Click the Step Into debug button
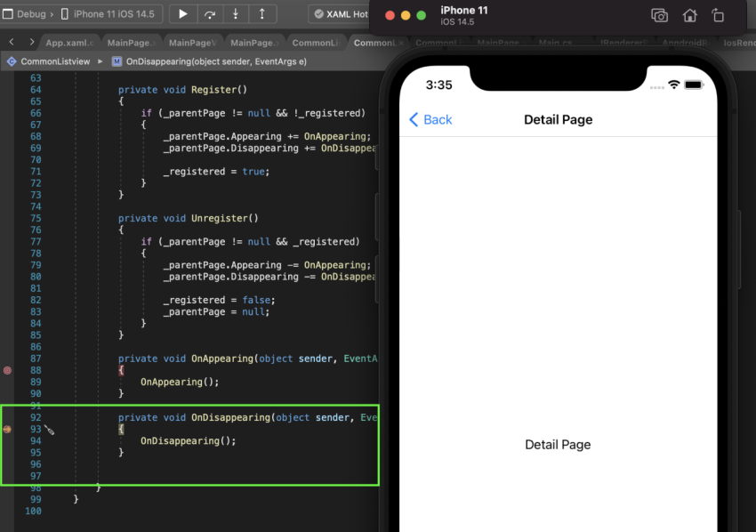The width and height of the screenshot is (756, 532). (x=236, y=14)
